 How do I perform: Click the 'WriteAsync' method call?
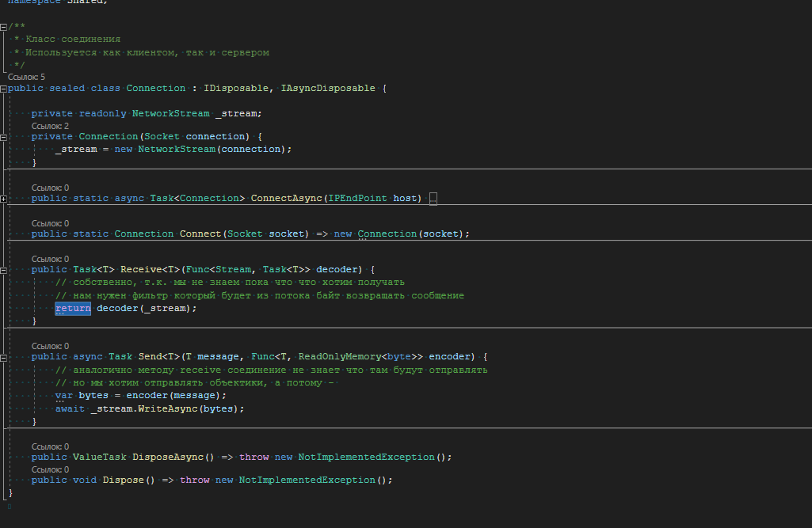click(x=168, y=408)
